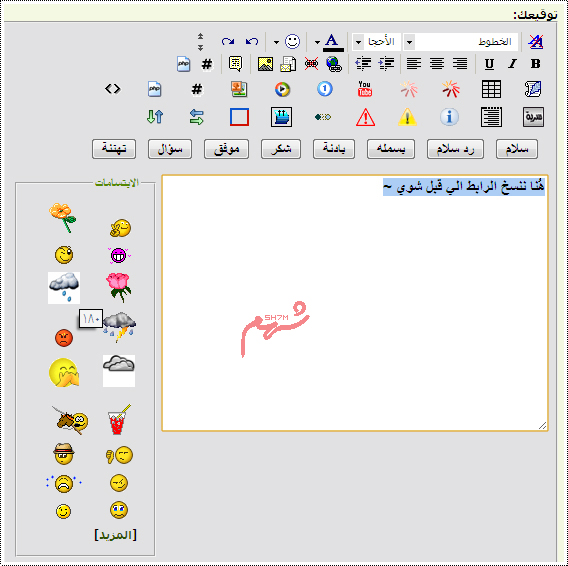Open the [المزيد] more smilies link
Image resolution: width=568 pixels, height=566 pixels.
(115, 535)
